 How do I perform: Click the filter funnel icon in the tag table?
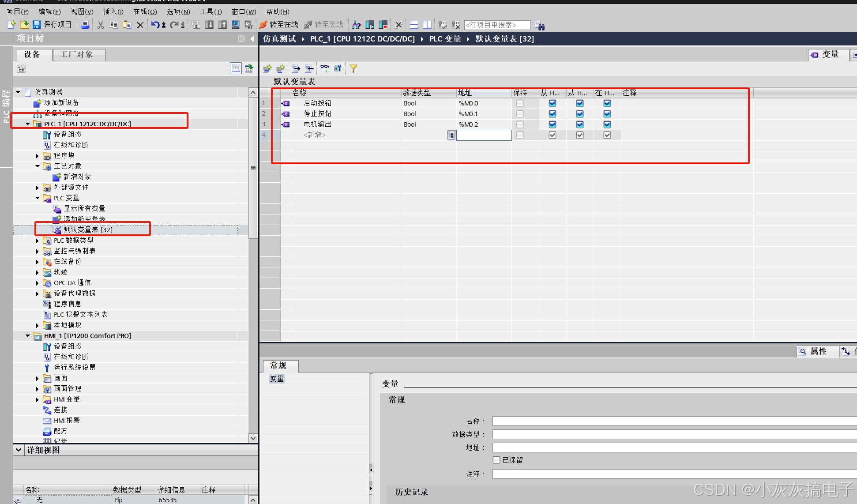click(x=353, y=68)
